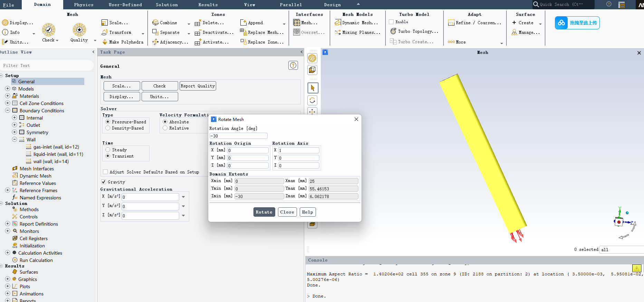Click the Manage surfaces icon
Viewport: 644px width, 302px height.
515,32
